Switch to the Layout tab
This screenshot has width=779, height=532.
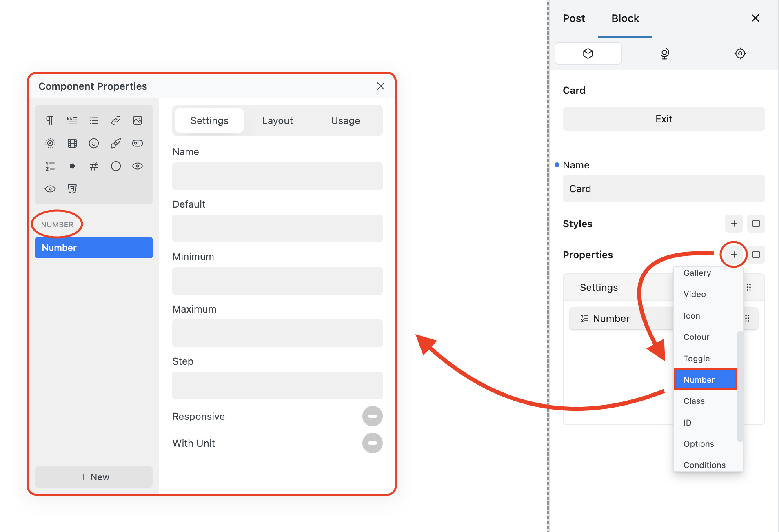pyautogui.click(x=277, y=121)
